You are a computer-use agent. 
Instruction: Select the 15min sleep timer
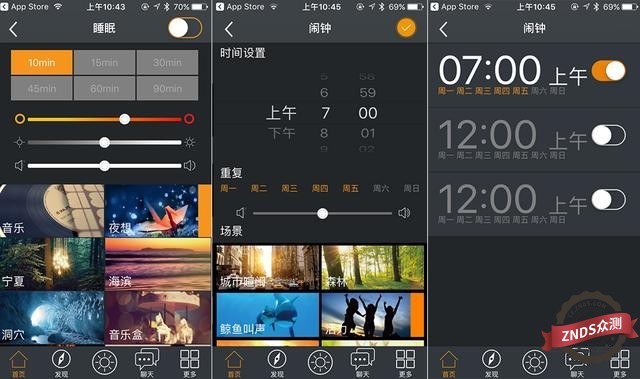coord(104,62)
